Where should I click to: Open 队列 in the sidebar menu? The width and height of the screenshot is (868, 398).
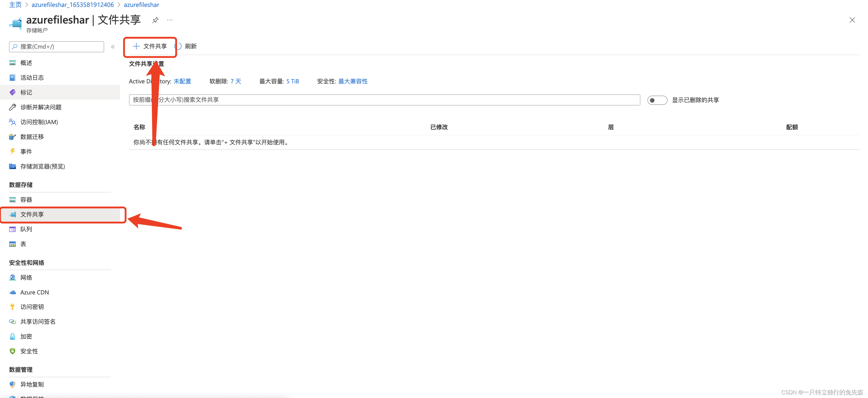[26, 229]
